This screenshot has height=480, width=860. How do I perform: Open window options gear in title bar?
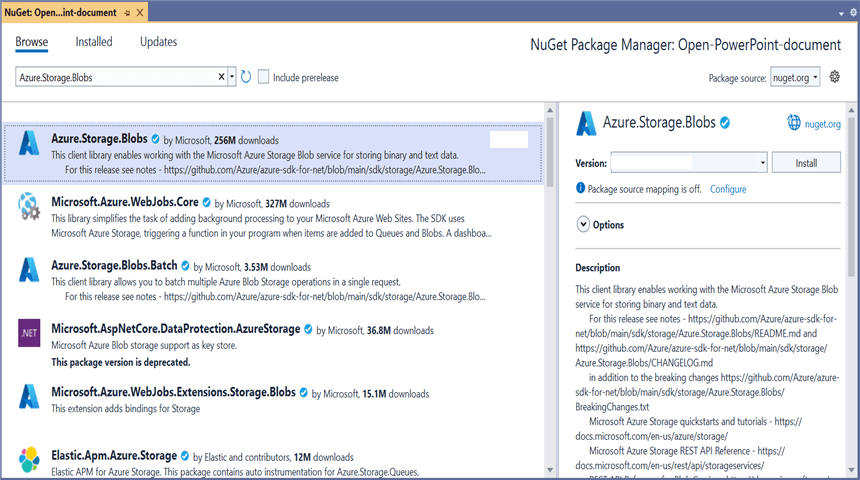pos(853,12)
